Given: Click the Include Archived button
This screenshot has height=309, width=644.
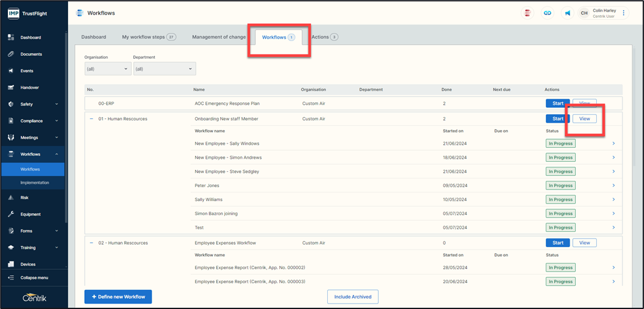Looking at the screenshot, I should coord(352,297).
